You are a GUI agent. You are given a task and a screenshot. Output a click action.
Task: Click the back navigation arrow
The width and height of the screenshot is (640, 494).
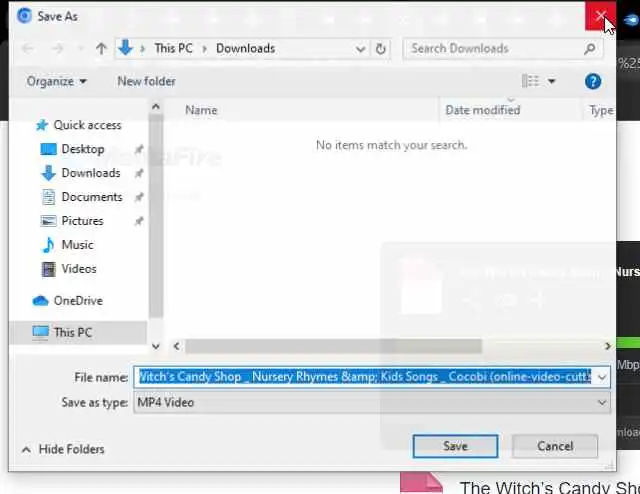click(28, 49)
